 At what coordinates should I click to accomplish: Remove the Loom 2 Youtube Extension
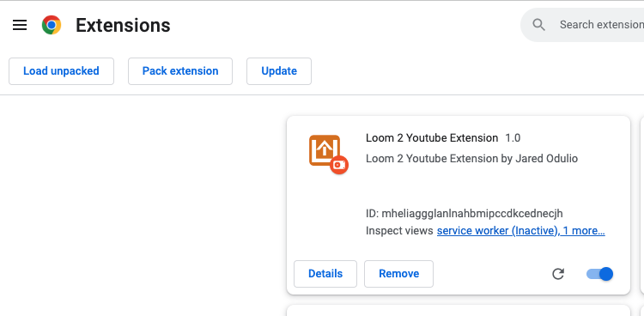click(x=398, y=274)
